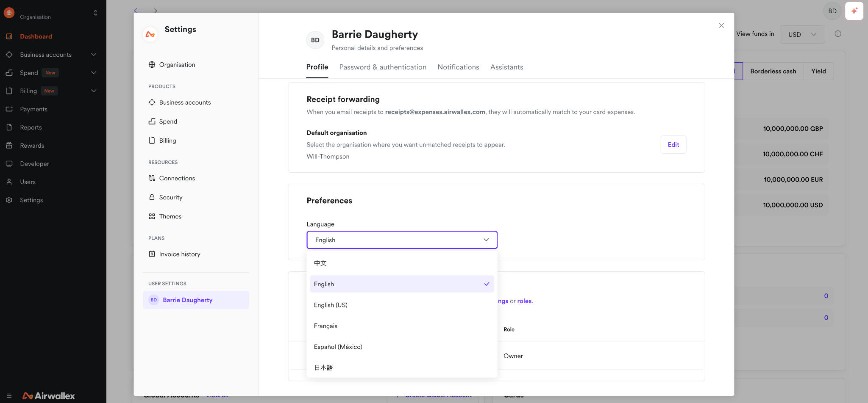The image size is (868, 403).
Task: Open the organisation switcher chevrons
Action: pyautogui.click(x=95, y=13)
